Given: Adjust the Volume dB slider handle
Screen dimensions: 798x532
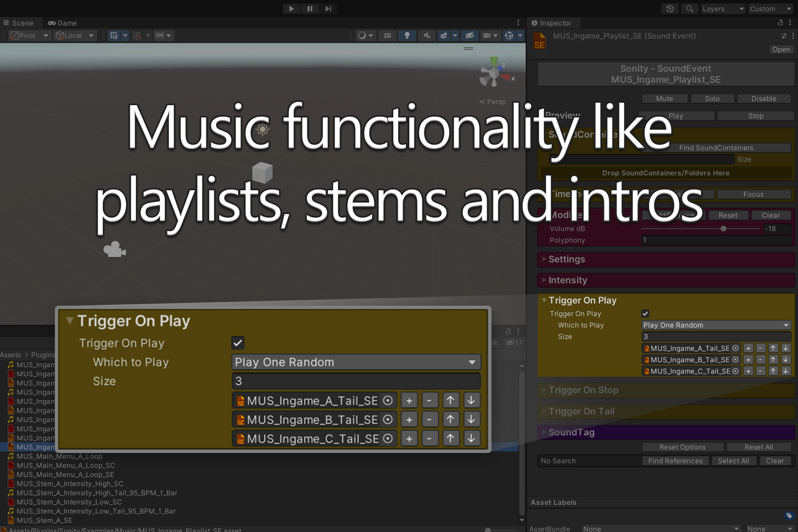Looking at the screenshot, I should click(x=723, y=229).
